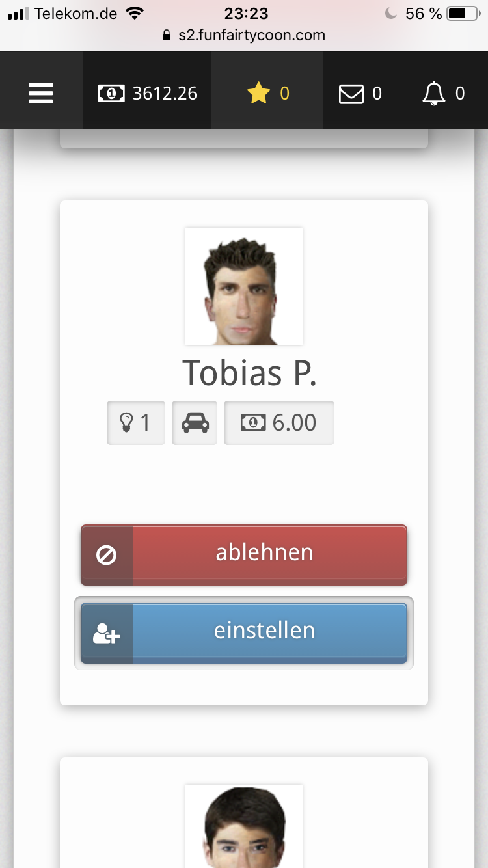The image size is (488, 868).
Task: Open the hamburger navigation menu
Action: (x=41, y=94)
